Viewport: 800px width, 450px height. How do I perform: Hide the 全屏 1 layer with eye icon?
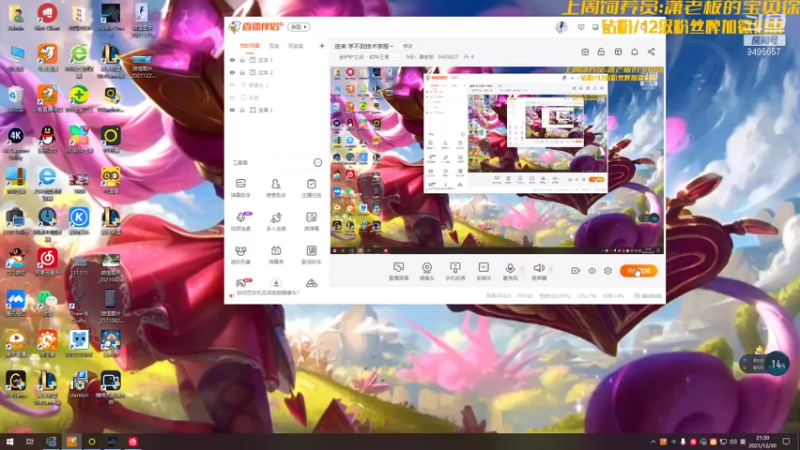[x=232, y=110]
